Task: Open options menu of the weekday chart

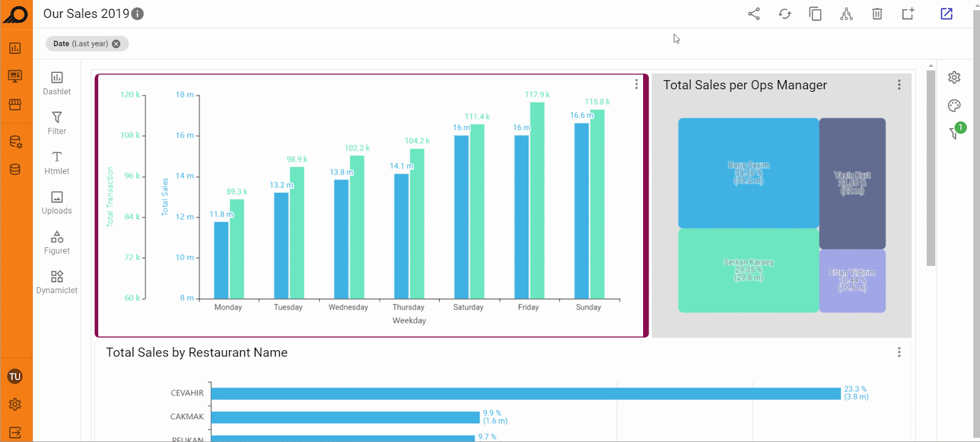Action: pyautogui.click(x=636, y=84)
